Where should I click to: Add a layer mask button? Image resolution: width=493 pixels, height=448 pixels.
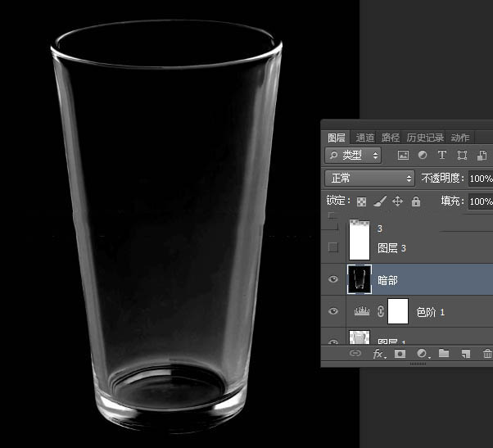point(400,354)
